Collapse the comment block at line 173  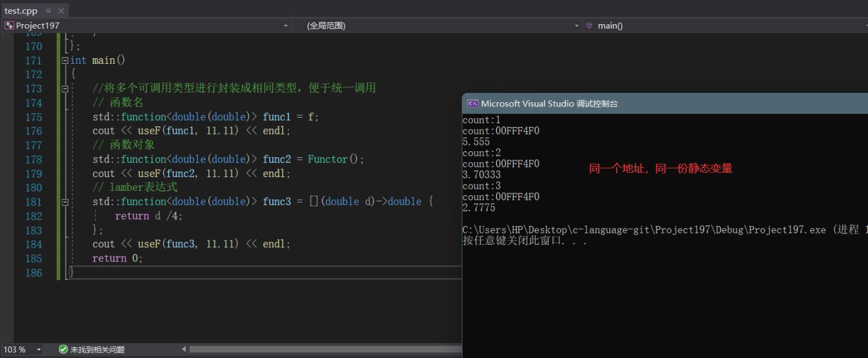[x=65, y=89]
